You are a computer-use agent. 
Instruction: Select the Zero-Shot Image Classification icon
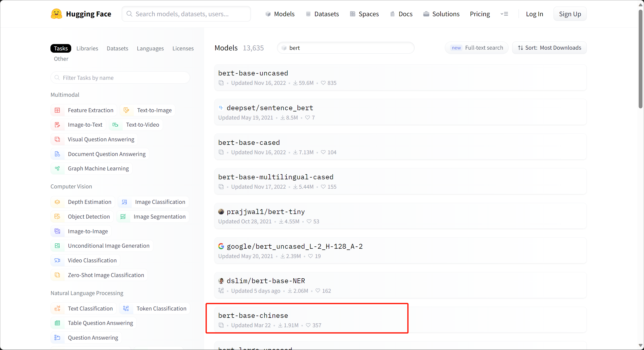[x=58, y=275]
